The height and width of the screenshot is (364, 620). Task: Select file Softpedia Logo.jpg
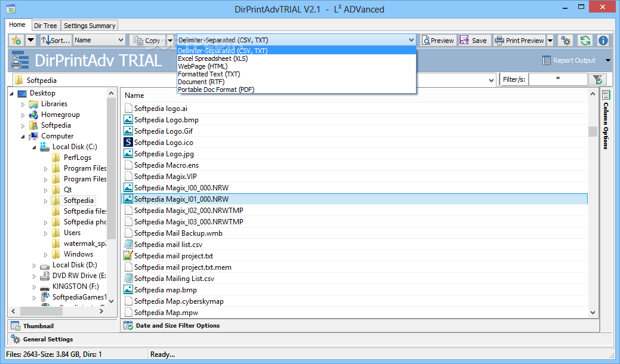tap(164, 154)
